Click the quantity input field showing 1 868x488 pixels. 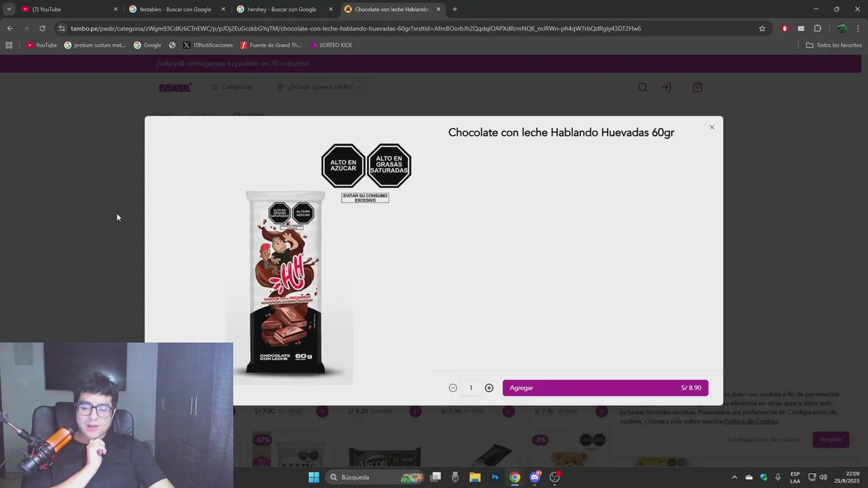(x=471, y=388)
